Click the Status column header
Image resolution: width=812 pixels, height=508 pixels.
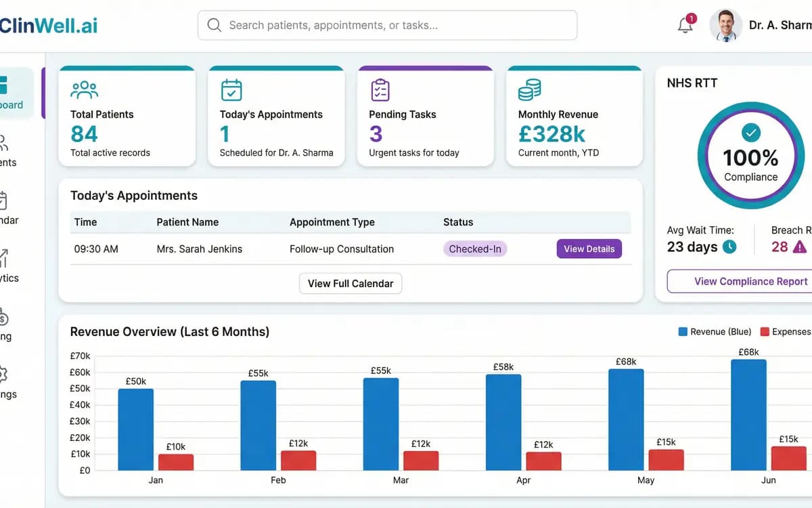(x=458, y=222)
